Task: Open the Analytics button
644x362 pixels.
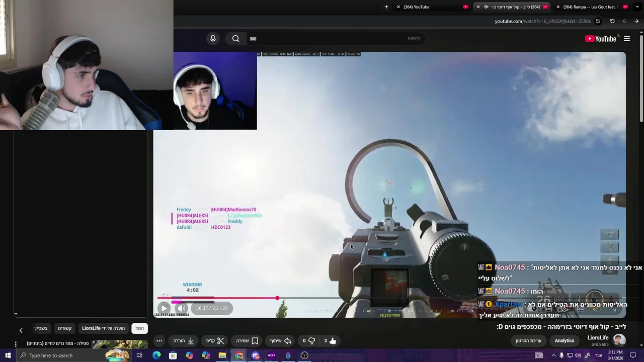Action: tap(565, 341)
